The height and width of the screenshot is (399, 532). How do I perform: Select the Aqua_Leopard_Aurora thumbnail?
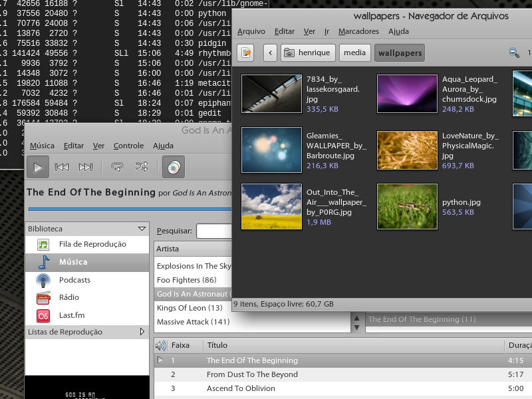tap(407, 94)
